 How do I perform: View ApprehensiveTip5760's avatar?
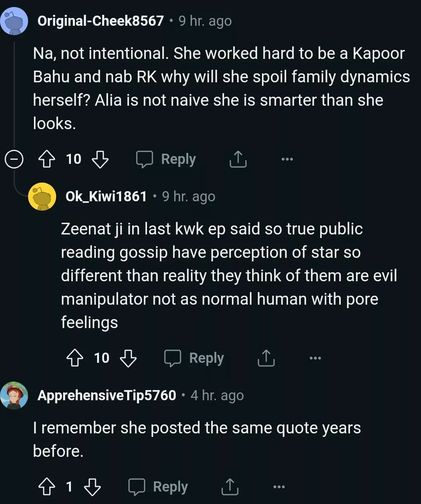click(14, 396)
